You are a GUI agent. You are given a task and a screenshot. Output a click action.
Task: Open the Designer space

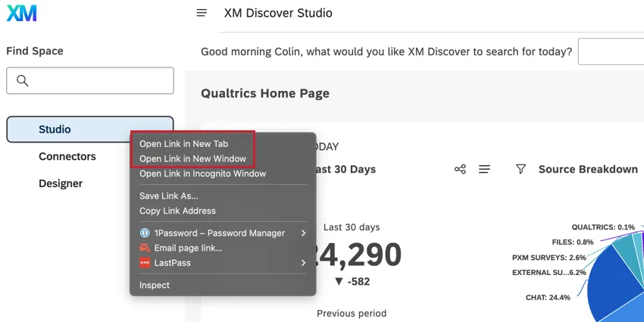pyautogui.click(x=61, y=183)
